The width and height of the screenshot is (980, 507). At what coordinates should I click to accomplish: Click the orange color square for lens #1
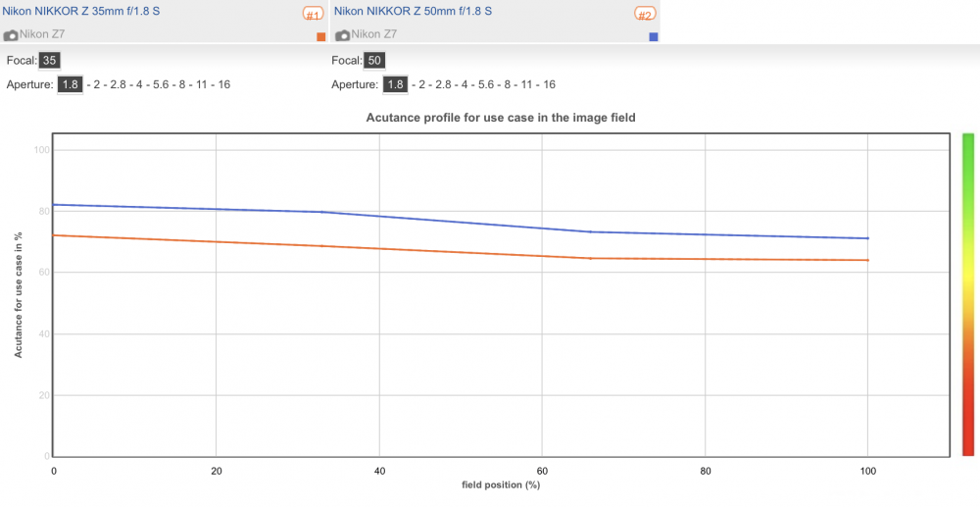click(321, 37)
